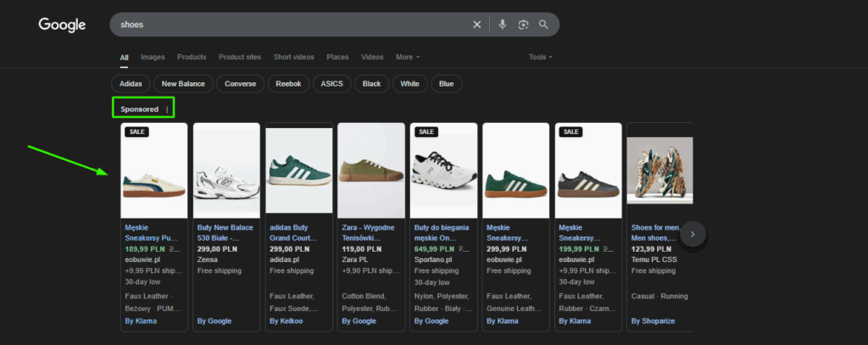The image size is (868, 345).
Task: Open the Buty New Balace 530 Białe link
Action: (x=225, y=232)
